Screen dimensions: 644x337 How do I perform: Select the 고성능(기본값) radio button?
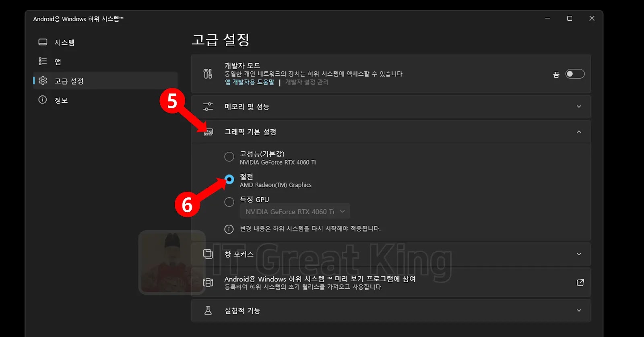coord(229,157)
